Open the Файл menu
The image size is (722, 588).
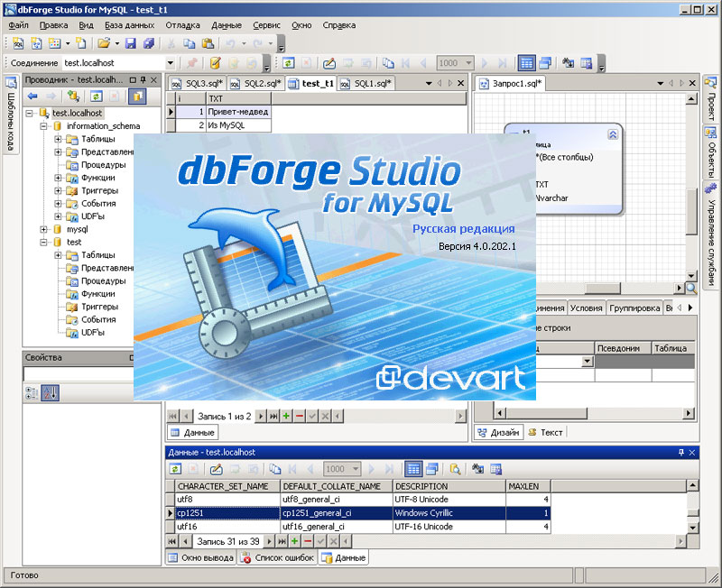coord(18,25)
